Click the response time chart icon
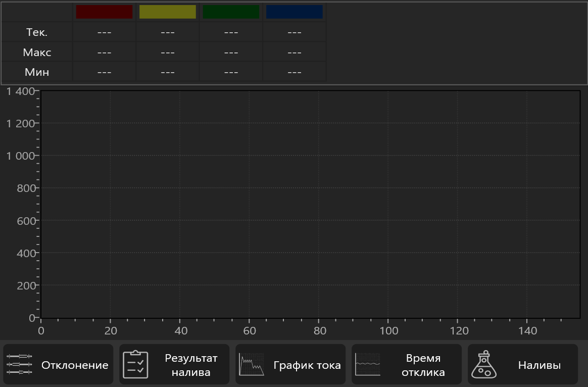Screen dimensions: 588x387 pos(368,364)
